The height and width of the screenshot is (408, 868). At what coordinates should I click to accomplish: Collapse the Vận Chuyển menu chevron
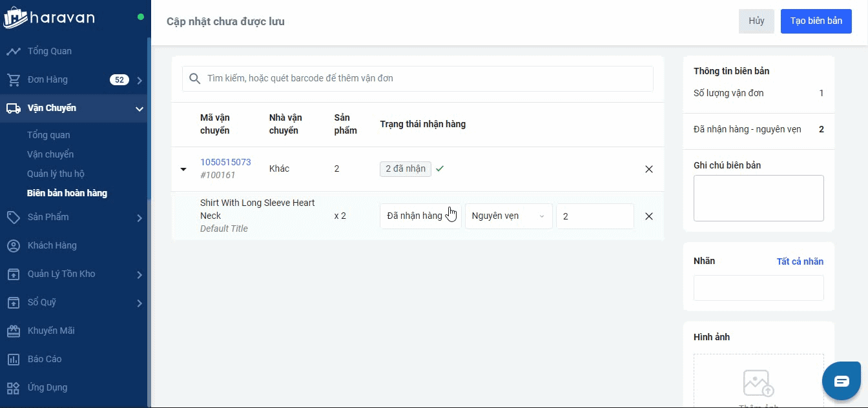pos(139,109)
